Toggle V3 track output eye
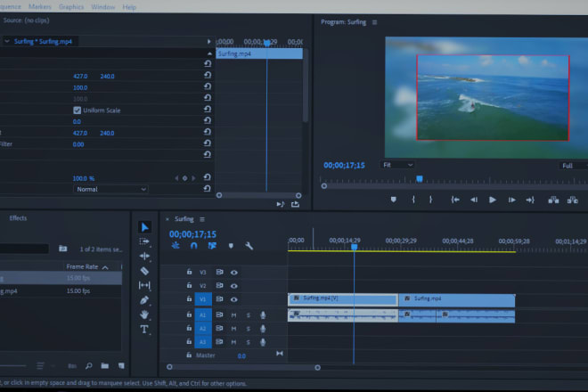 234,273
